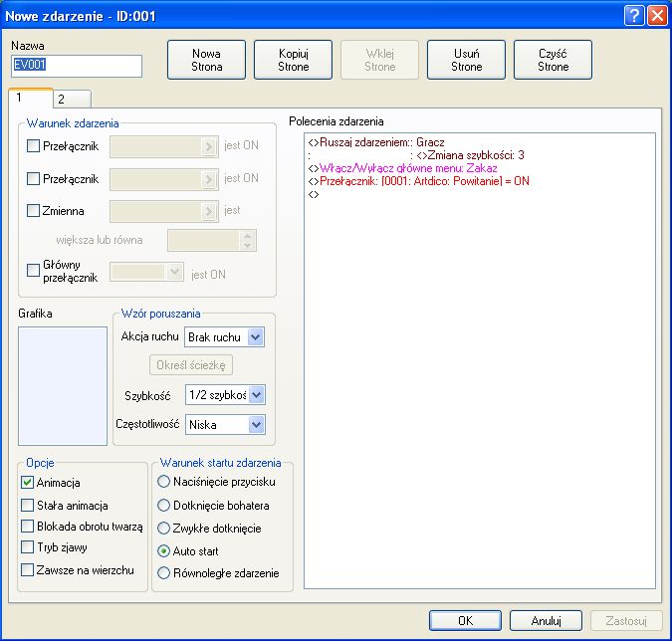Tick the Zmienna condition checkbox
Viewport: 672px width, 641px height.
pyautogui.click(x=33, y=211)
